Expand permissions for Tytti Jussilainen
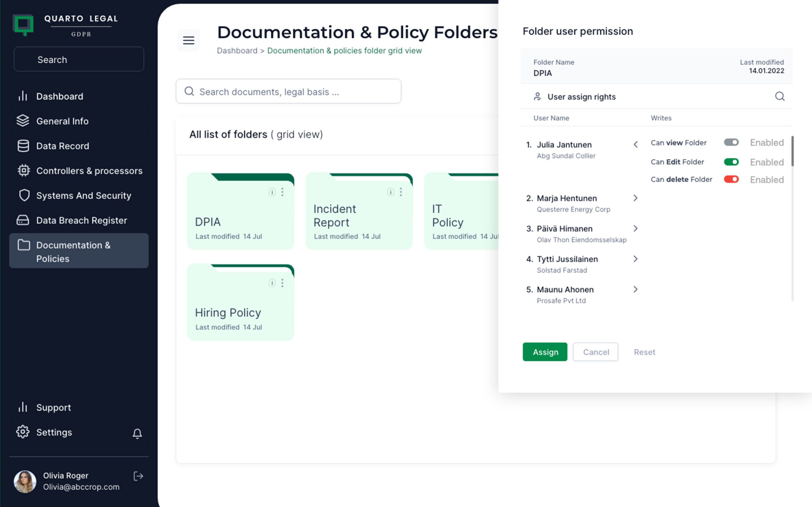The height and width of the screenshot is (507, 812). pos(635,259)
